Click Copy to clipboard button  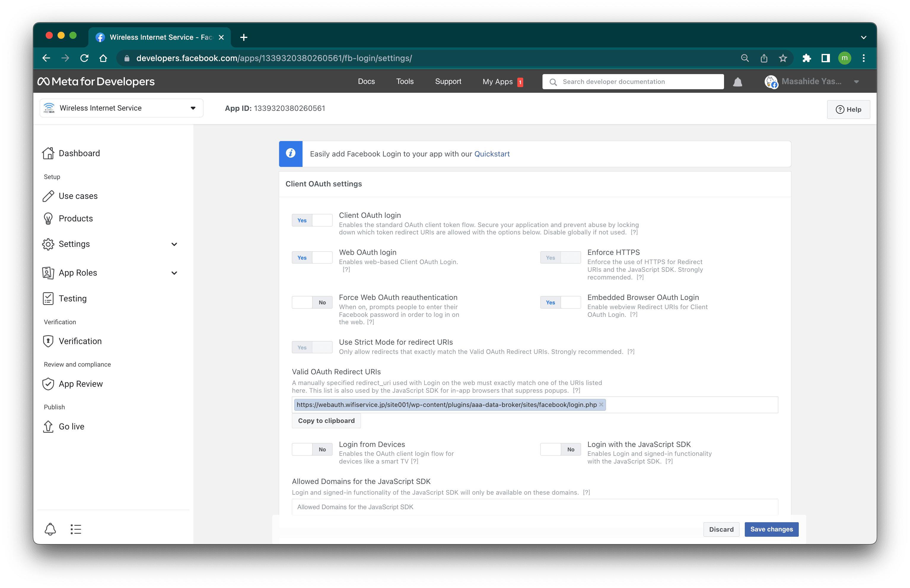point(326,420)
